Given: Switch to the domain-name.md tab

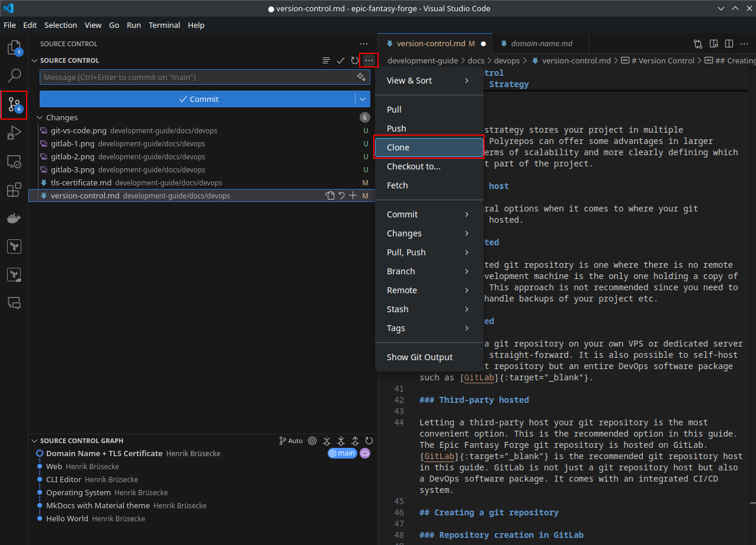Looking at the screenshot, I should point(542,43).
